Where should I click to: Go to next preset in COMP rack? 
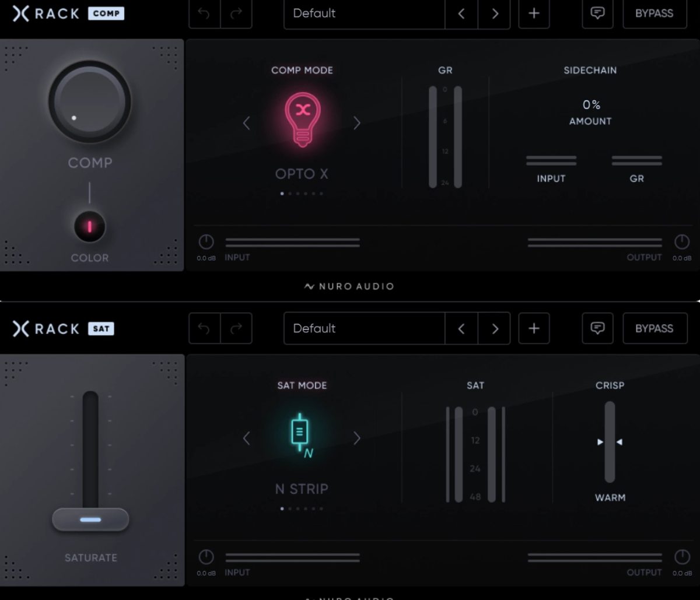click(495, 13)
